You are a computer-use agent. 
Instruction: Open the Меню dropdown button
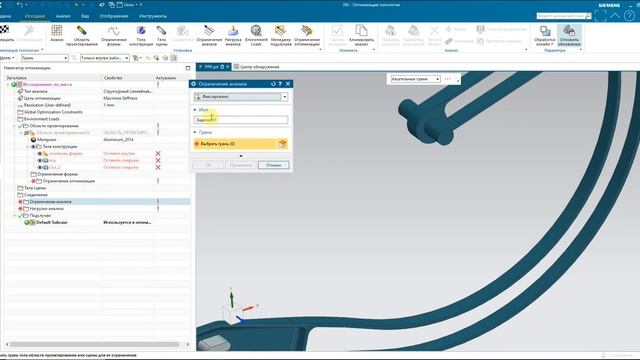pos(8,58)
